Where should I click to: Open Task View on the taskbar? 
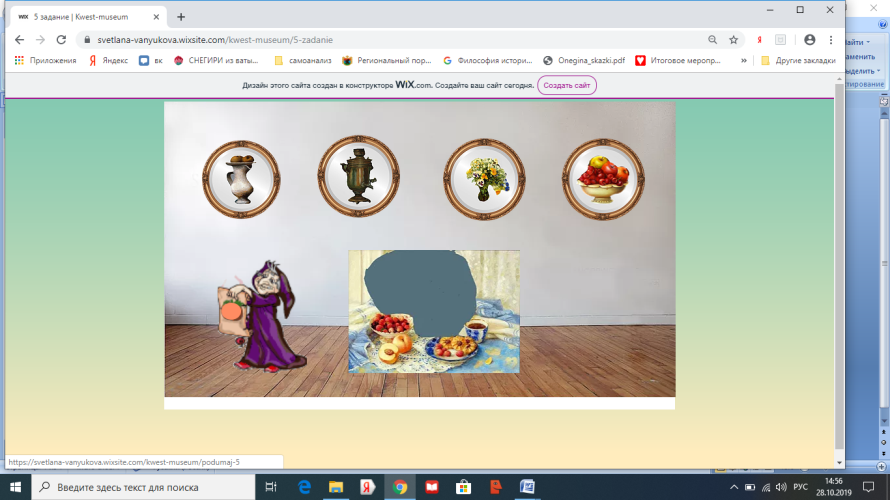271,487
